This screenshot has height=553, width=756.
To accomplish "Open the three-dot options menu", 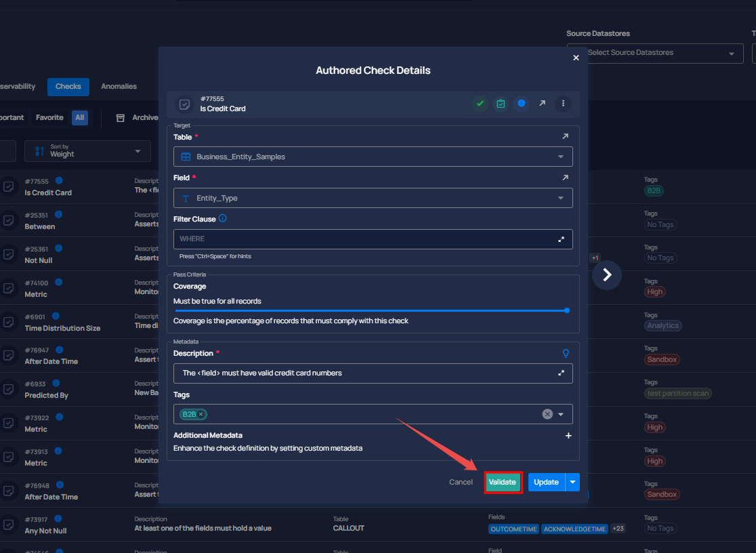I will click(563, 103).
